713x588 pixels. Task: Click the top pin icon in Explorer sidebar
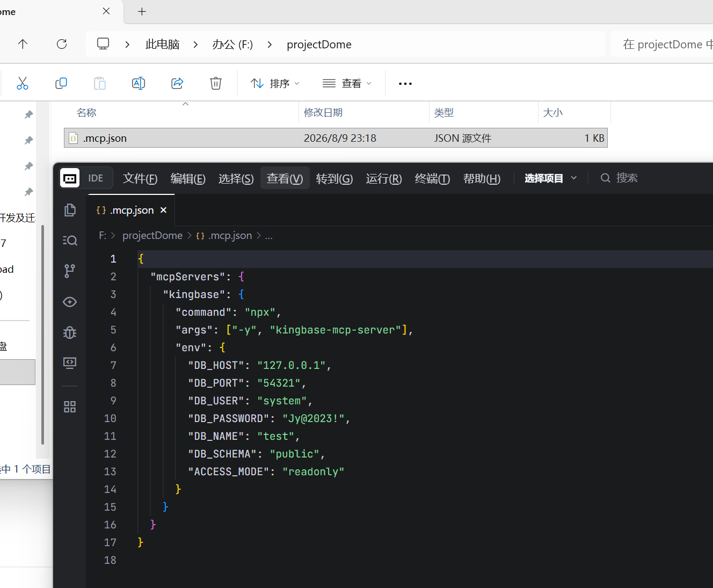click(x=29, y=114)
